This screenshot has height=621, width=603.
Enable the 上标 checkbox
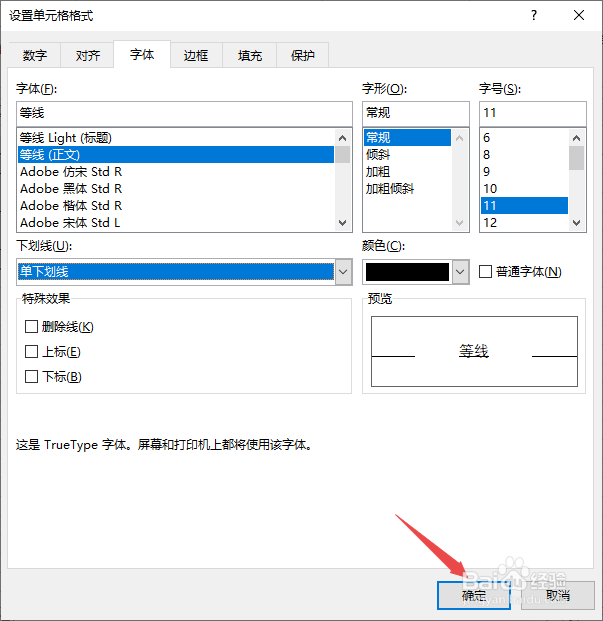click(x=31, y=352)
